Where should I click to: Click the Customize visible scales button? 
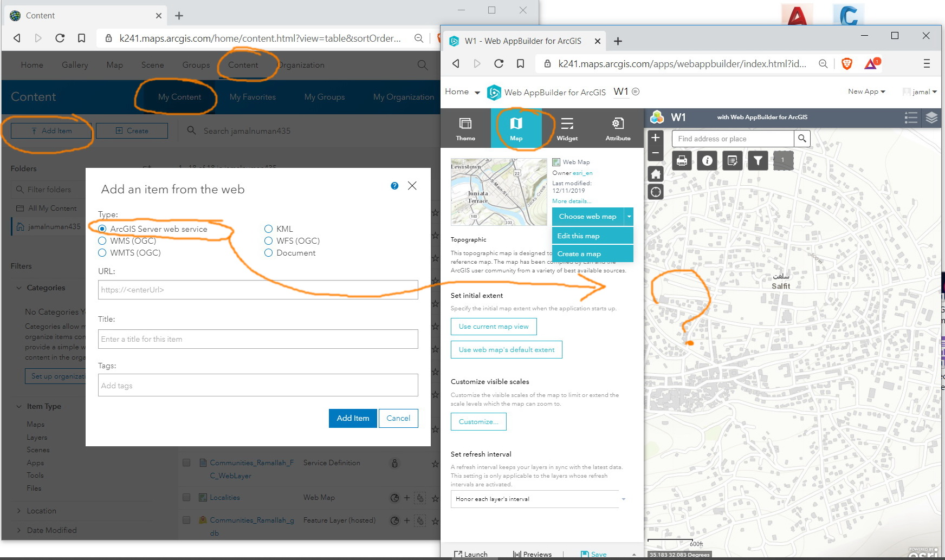point(478,422)
